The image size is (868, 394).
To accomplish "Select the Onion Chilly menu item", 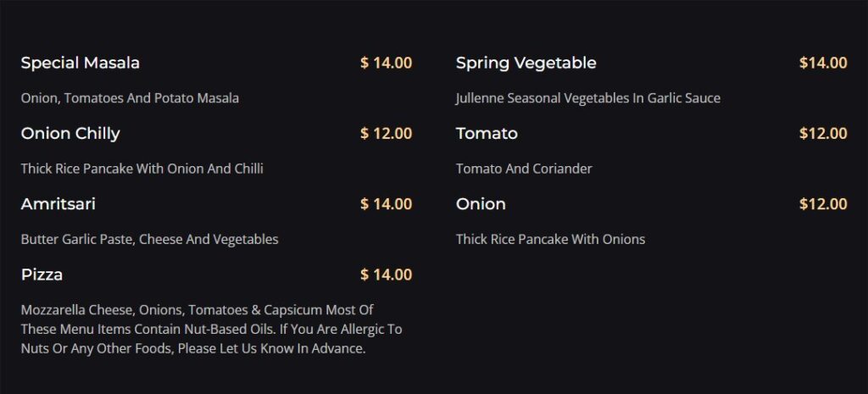I will pyautogui.click(x=70, y=134).
